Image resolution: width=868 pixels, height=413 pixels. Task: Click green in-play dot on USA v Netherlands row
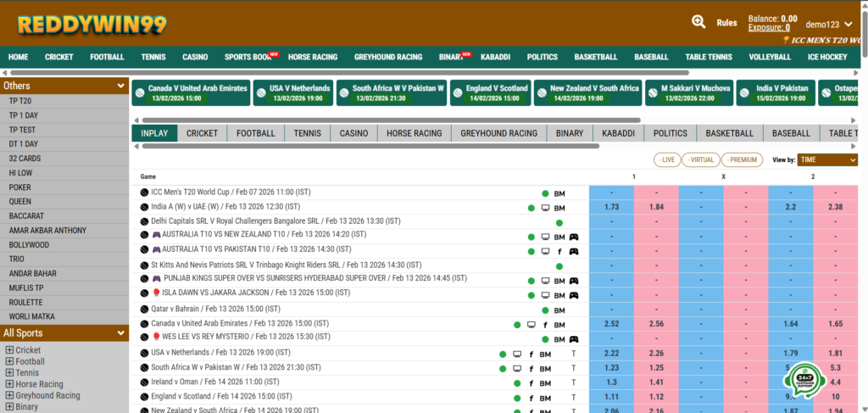(x=503, y=354)
